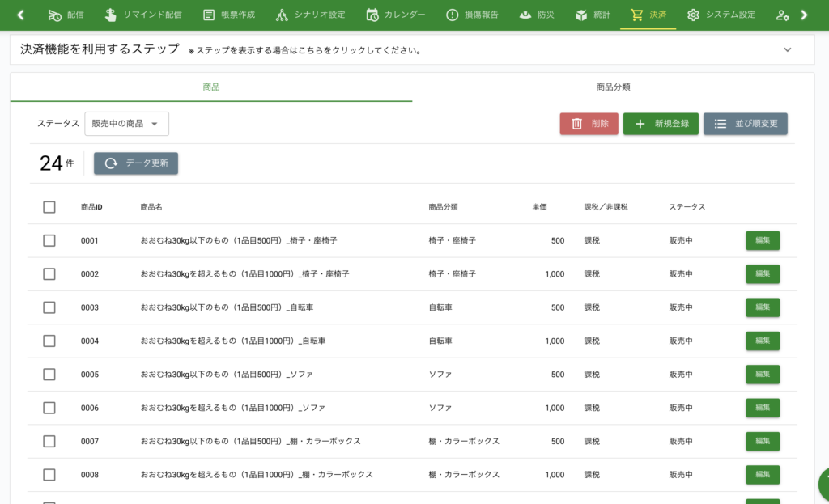Click the データ更新 button
Screen dimensions: 829x504
coord(136,163)
